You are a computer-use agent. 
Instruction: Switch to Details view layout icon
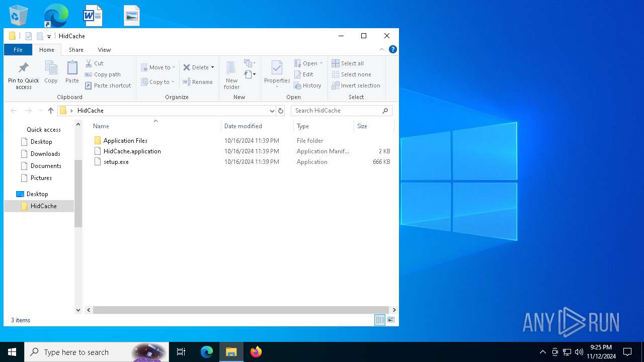(380, 320)
